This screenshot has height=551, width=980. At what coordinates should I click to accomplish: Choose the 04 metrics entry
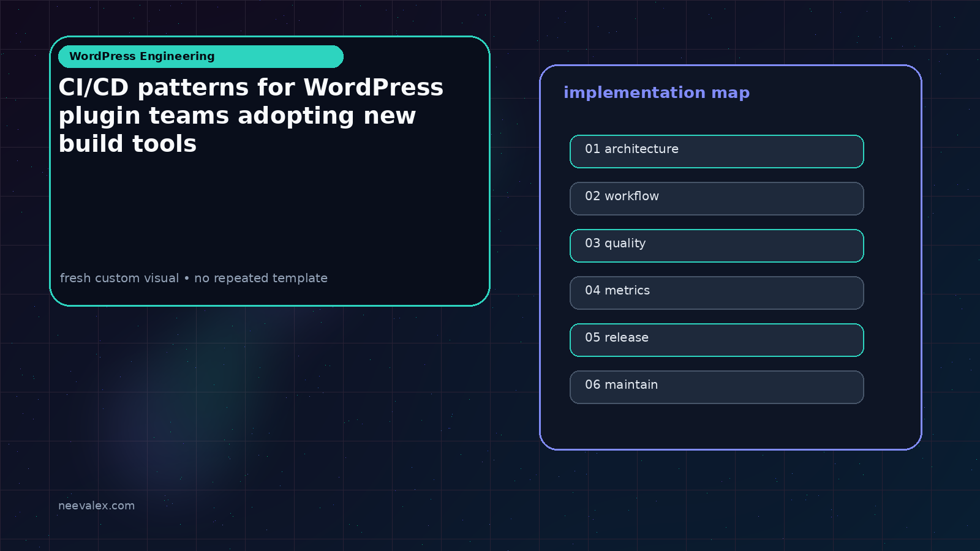[717, 293]
